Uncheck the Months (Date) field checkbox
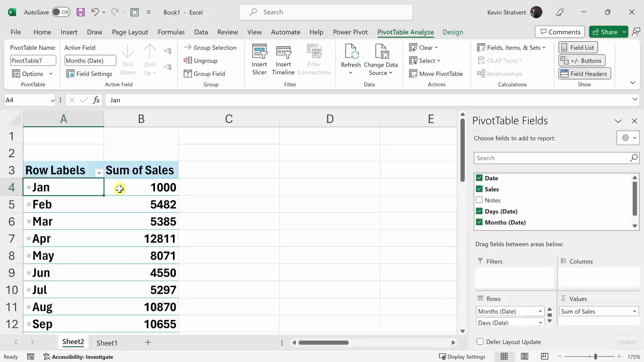The width and height of the screenshot is (644, 362). point(479,222)
